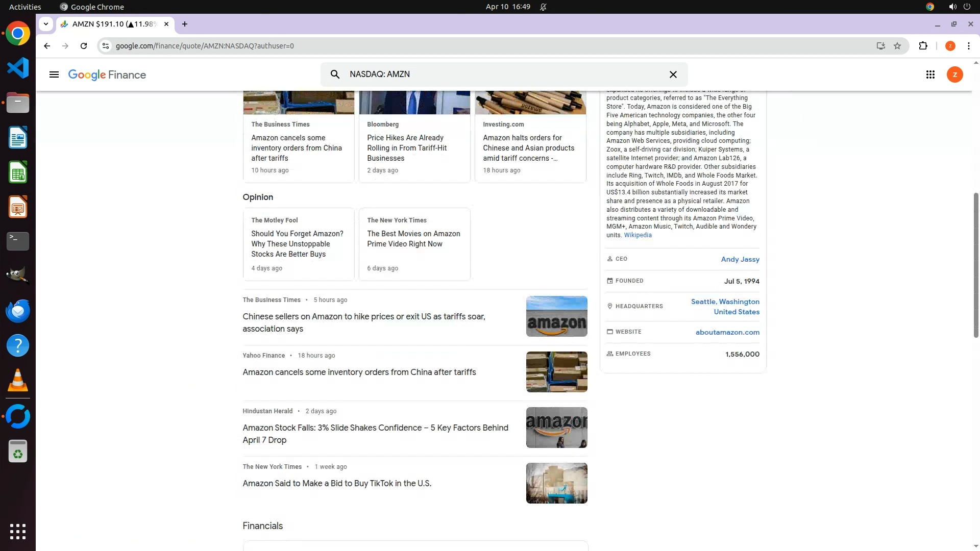
Task: Clear the NASDAQ: AMZN search box
Action: (673, 74)
